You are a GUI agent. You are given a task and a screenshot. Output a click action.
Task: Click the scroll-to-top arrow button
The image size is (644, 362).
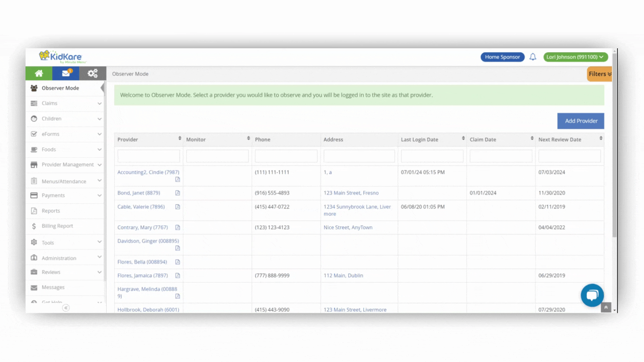[x=606, y=308]
